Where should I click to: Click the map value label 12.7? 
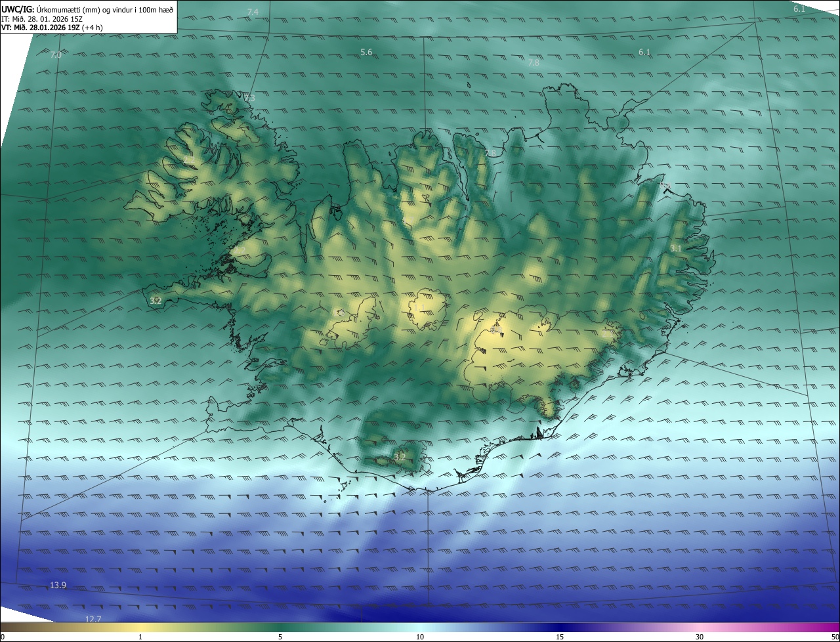coord(93,619)
